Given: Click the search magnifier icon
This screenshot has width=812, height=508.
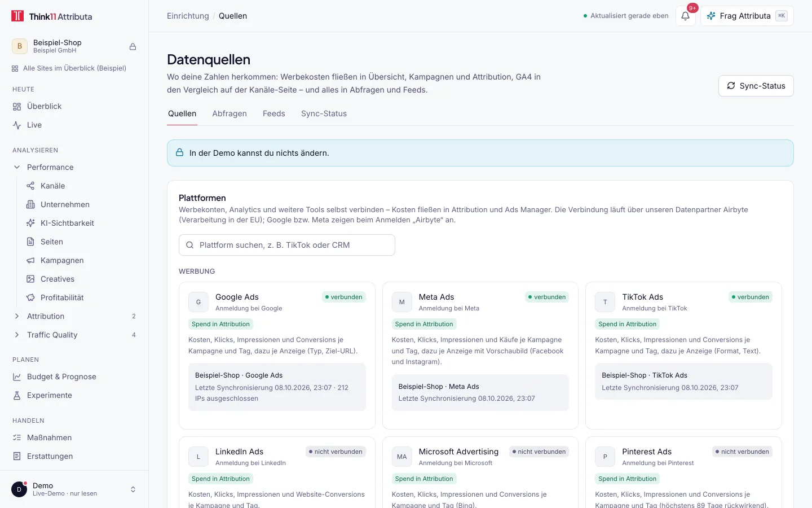Looking at the screenshot, I should coord(190,245).
